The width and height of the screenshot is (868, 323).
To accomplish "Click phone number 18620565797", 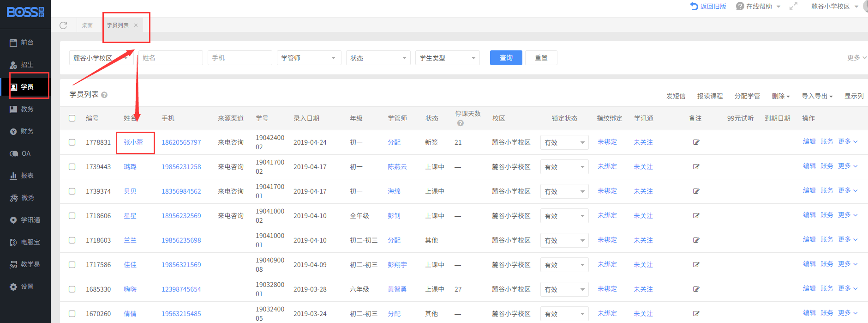I will click(181, 142).
